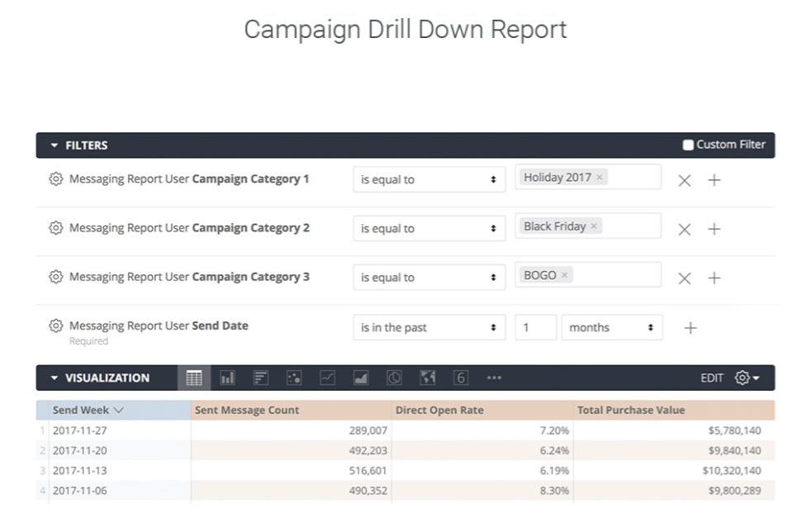This screenshot has width=812, height=523.
Task: Add a filter value after BOGO row
Action: tap(715, 278)
